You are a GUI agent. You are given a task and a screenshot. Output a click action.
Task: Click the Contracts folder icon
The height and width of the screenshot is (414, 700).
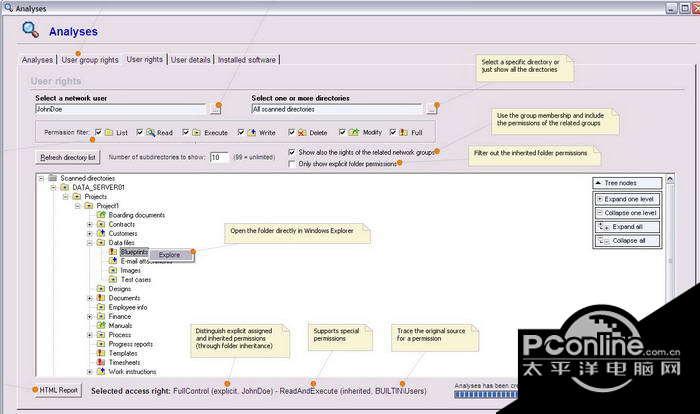pos(101,224)
